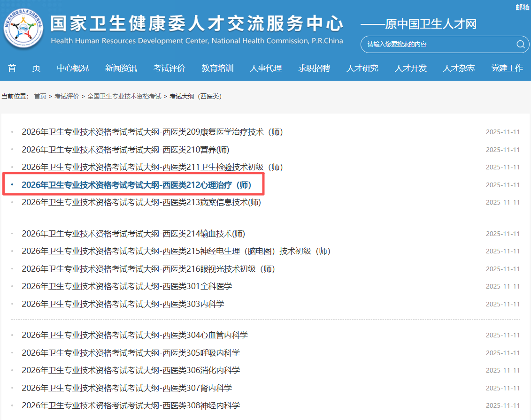Open the 308神经内科学 outline link
The image size is (531, 420).
tap(131, 405)
